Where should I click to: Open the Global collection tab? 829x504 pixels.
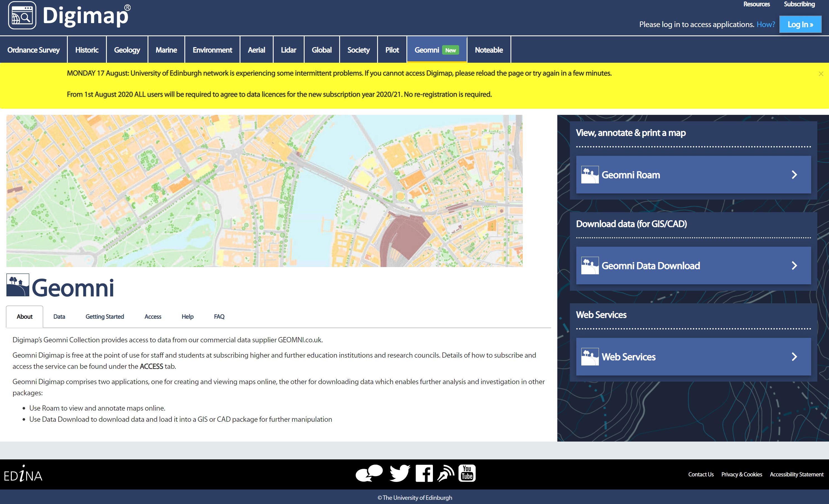[x=322, y=50]
